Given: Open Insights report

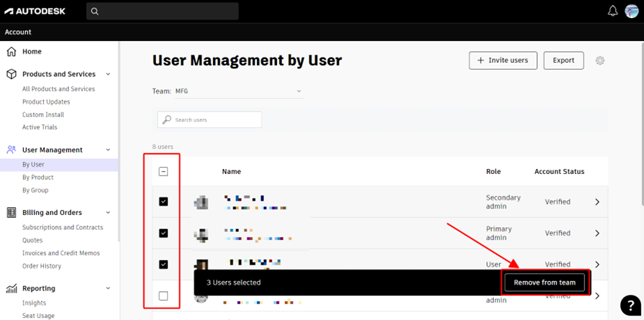Looking at the screenshot, I should [34, 303].
